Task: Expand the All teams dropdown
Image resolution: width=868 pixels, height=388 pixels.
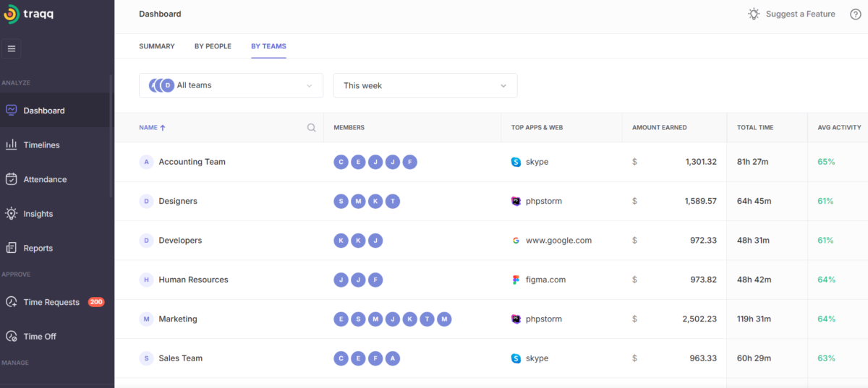Action: (231, 85)
